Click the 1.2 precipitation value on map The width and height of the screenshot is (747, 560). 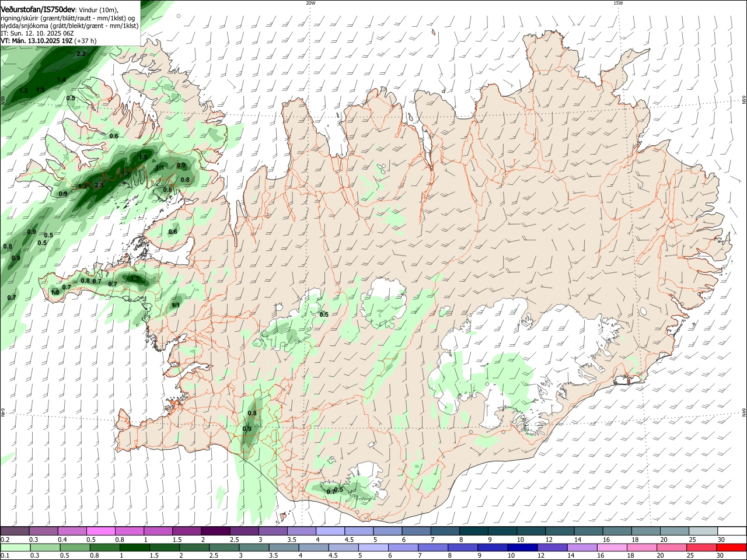(23, 90)
